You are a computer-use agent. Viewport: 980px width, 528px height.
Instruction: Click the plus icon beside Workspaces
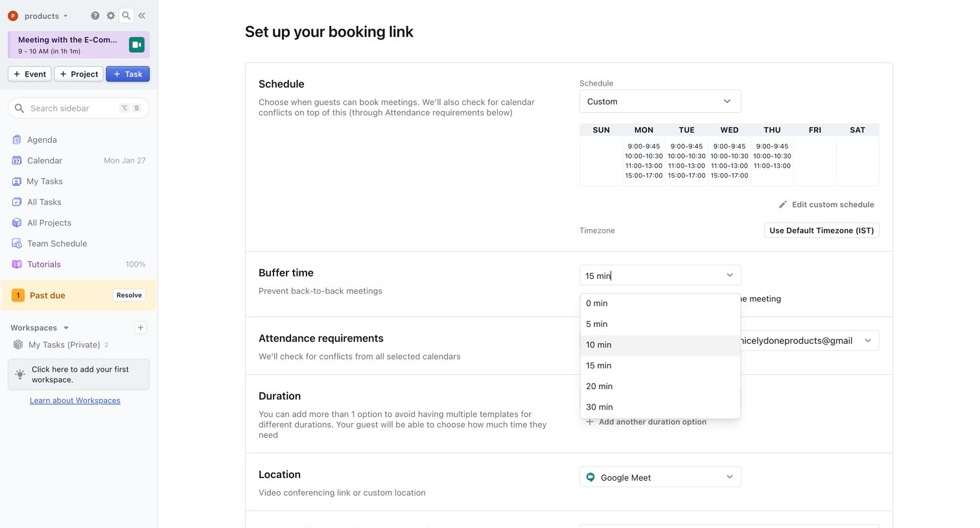(141, 328)
